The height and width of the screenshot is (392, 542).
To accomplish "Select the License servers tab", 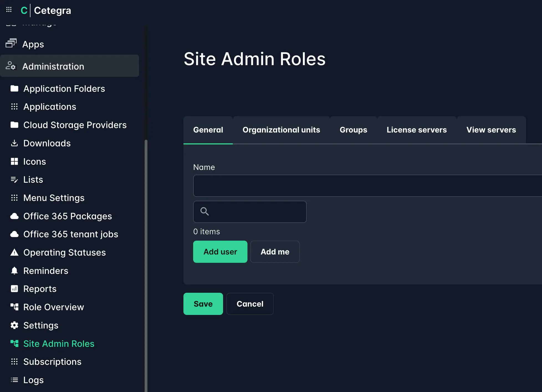I will [x=416, y=130].
